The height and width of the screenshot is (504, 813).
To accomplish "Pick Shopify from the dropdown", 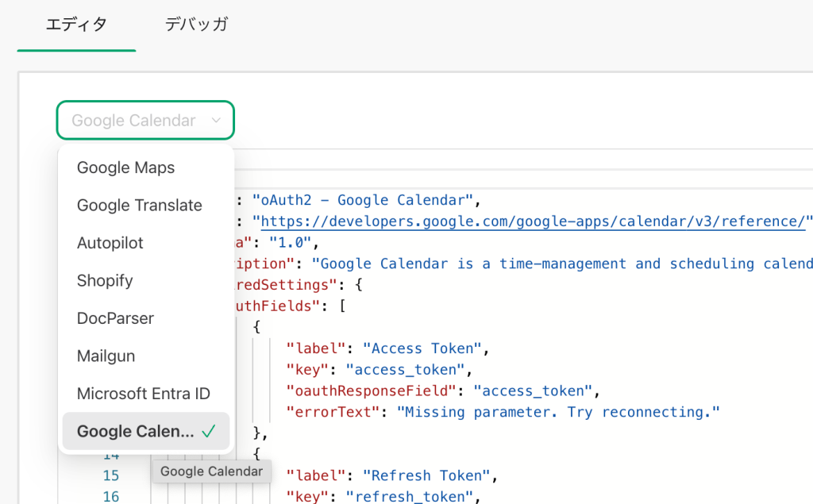I will (146, 280).
